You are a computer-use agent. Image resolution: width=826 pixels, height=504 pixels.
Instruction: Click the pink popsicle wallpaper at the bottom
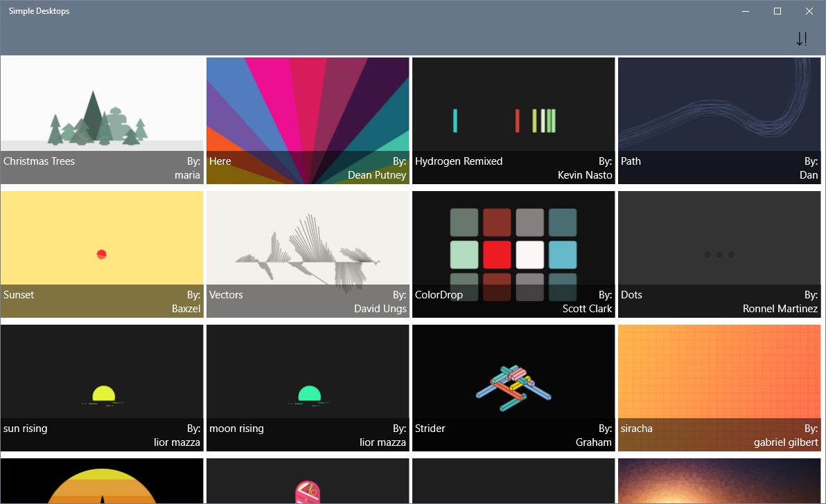(308, 481)
